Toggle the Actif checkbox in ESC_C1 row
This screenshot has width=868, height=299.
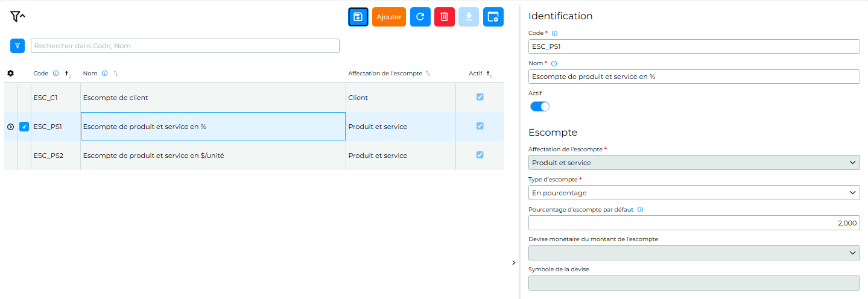tap(480, 97)
